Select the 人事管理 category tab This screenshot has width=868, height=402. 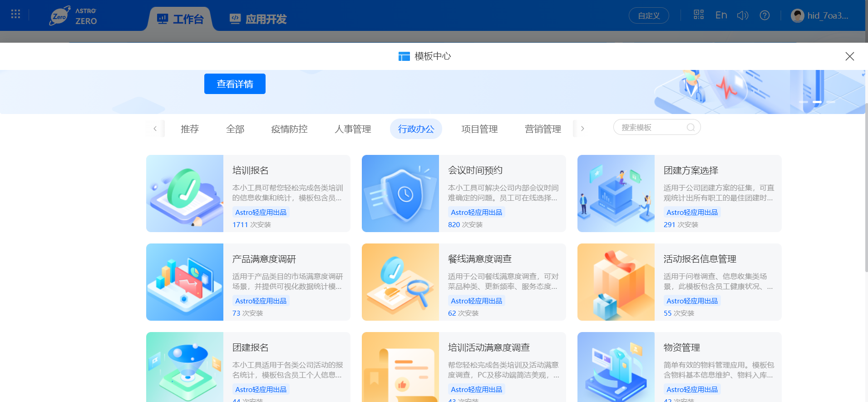point(353,129)
